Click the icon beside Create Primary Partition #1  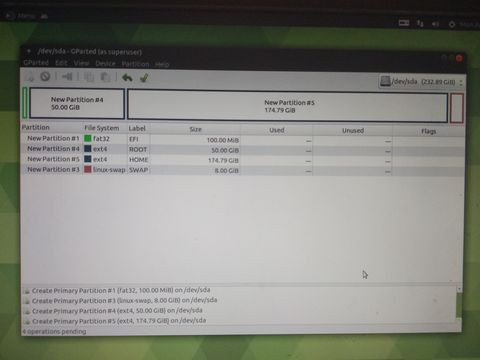click(27, 291)
